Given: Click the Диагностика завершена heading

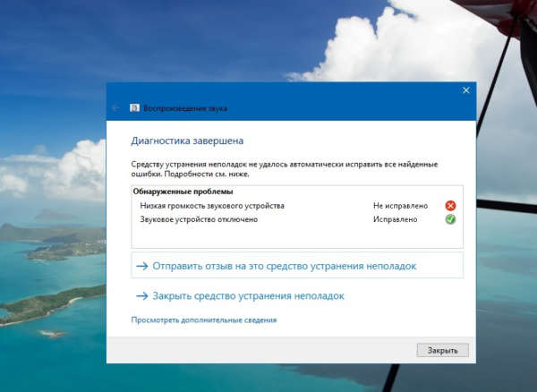Looking at the screenshot, I should (187, 141).
